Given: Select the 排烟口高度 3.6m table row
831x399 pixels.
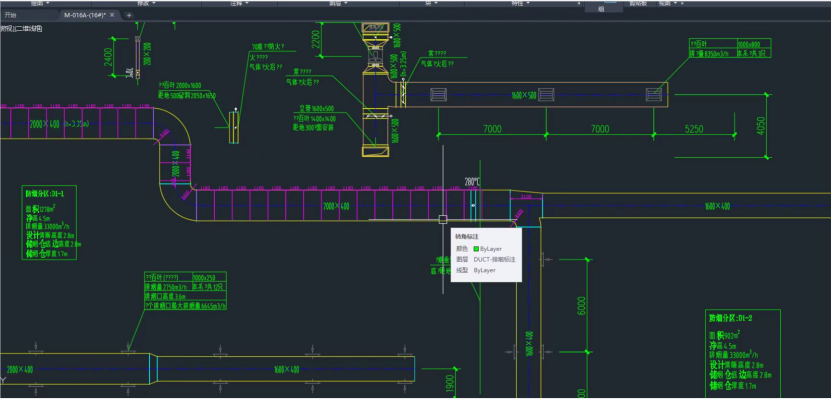Looking at the screenshot, I should 185,296.
